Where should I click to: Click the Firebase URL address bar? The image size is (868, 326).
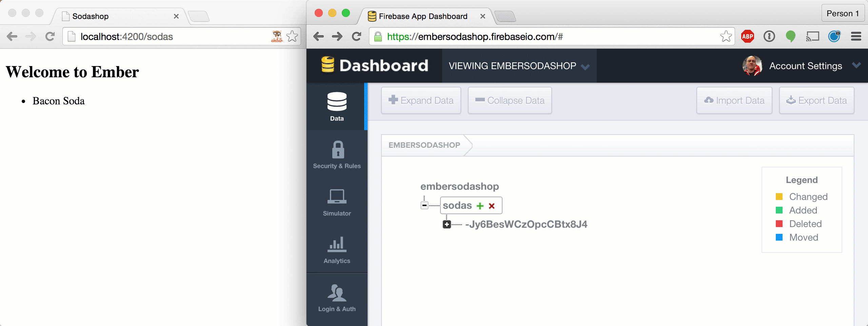tap(552, 36)
